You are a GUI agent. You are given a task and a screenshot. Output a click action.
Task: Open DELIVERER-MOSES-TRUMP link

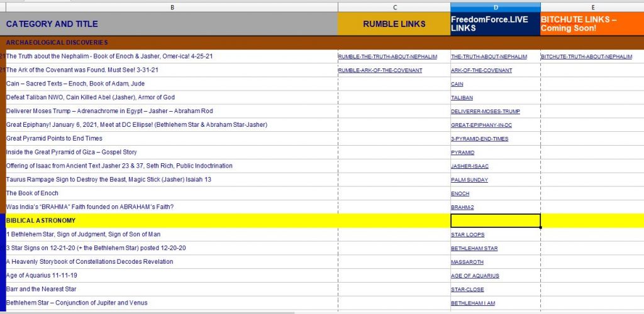(x=486, y=112)
